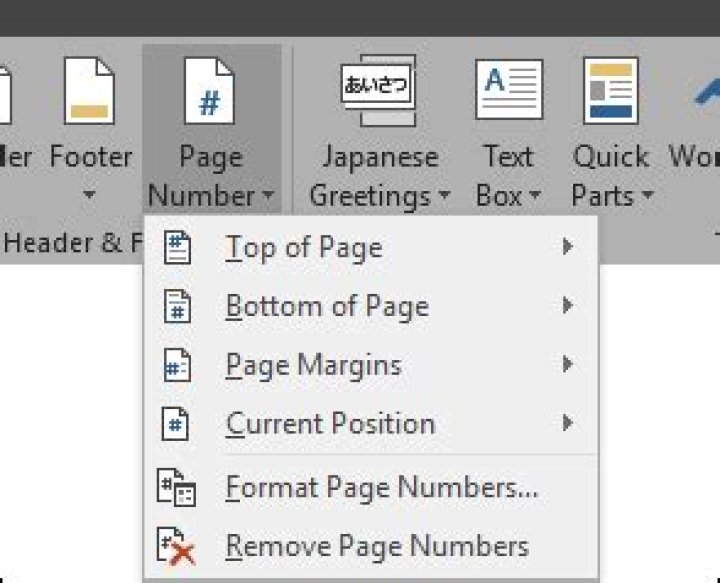This screenshot has width=720, height=583.
Task: Open the Japanese Greetings dropdown arrow
Action: tap(444, 195)
